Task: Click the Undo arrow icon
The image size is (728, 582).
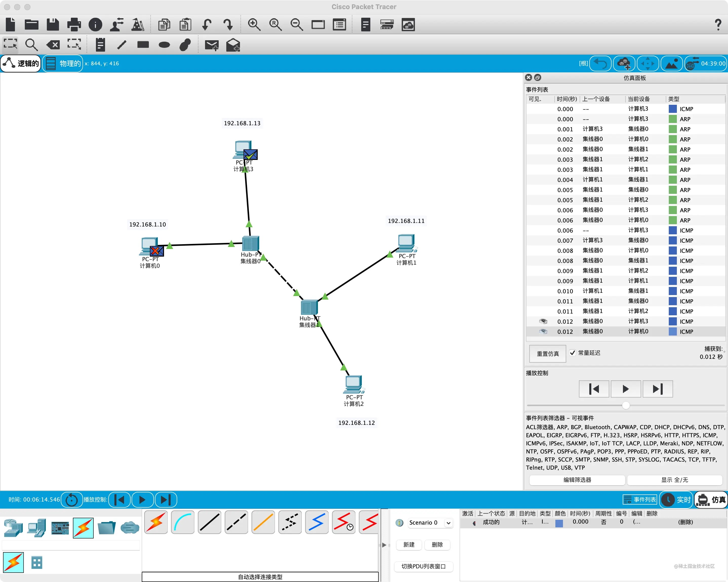Action: (x=207, y=25)
